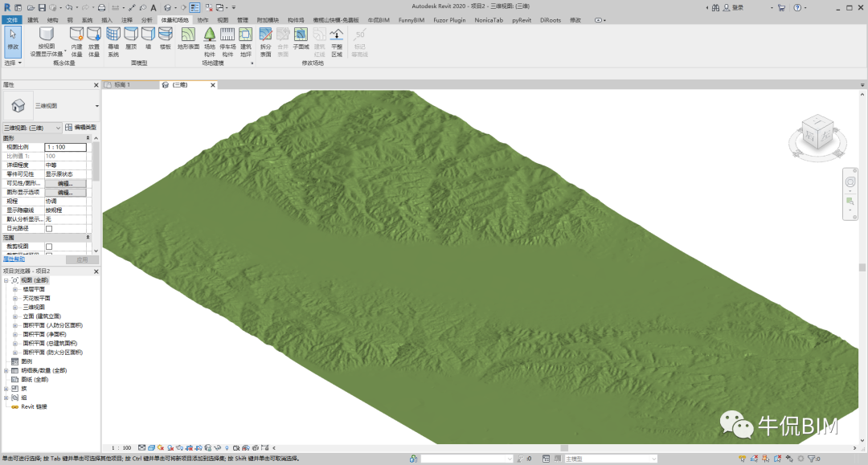This screenshot has width=868, height=465.
Task: Expand the 立面 (建筑立面) elevations node
Action: pyautogui.click(x=14, y=316)
